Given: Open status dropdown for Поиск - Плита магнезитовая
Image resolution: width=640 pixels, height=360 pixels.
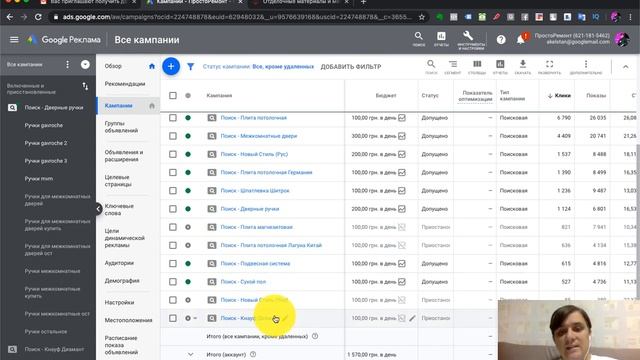Looking at the screenshot, I should tap(188, 227).
